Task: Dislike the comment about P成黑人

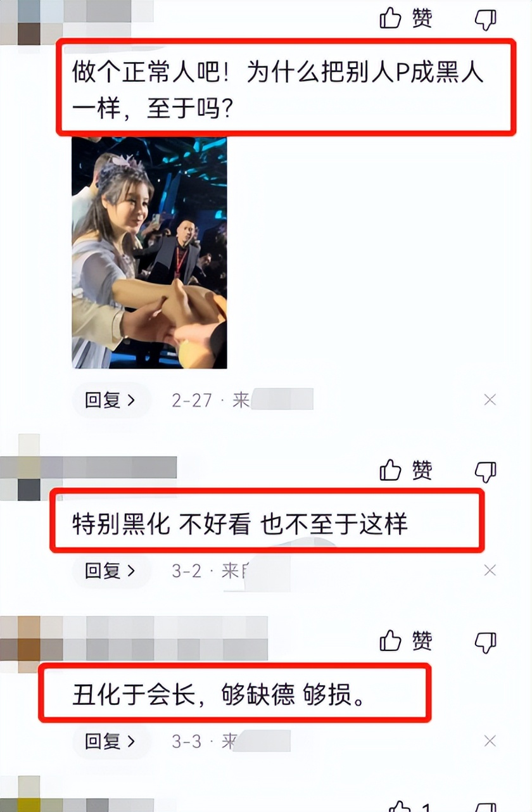Action: click(x=486, y=20)
